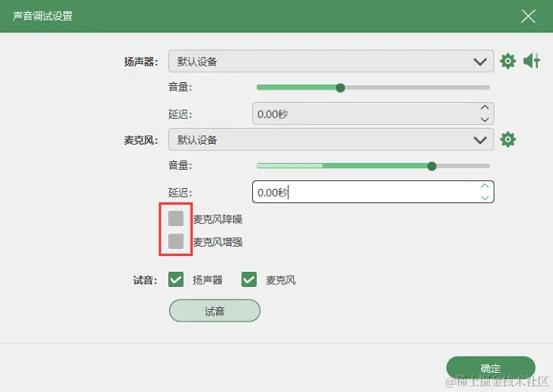Uncheck 试音 扬声器 checkbox
This screenshot has height=392, width=553.
tap(175, 280)
